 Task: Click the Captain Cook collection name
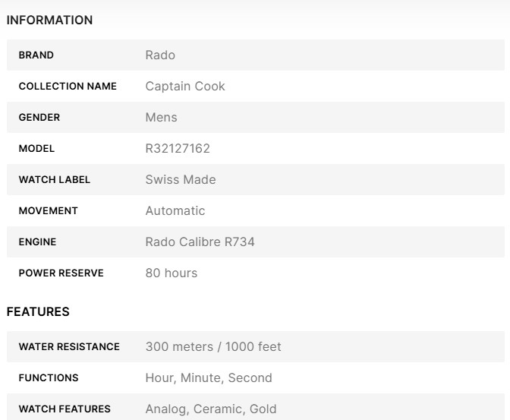[x=185, y=87]
